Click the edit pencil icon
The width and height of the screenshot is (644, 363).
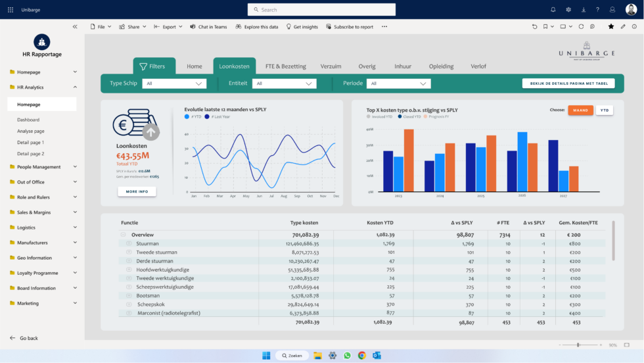click(x=623, y=27)
